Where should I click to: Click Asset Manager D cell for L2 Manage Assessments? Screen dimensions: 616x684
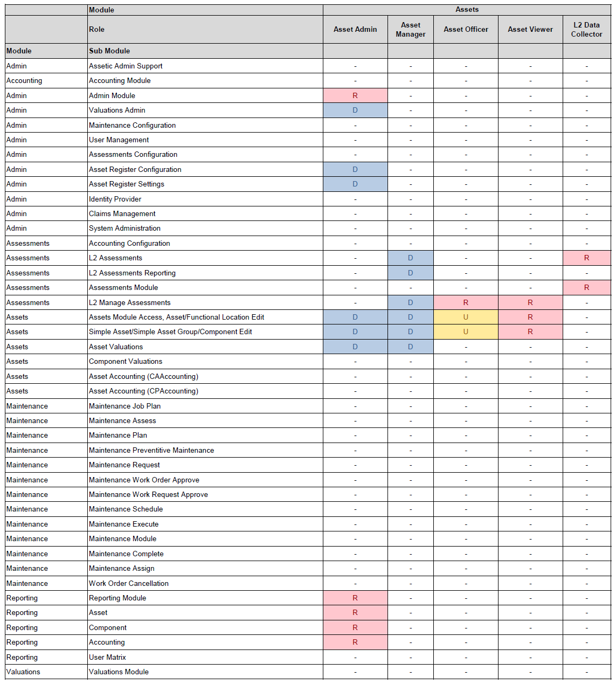411,302
